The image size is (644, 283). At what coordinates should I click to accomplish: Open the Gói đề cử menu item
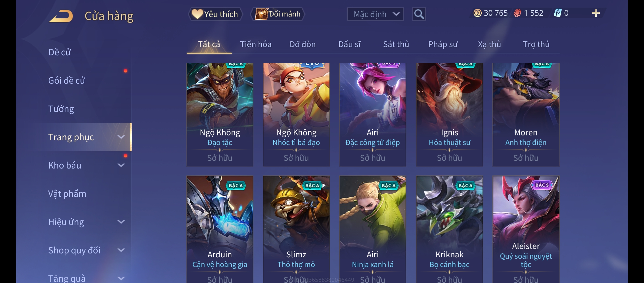[x=67, y=80]
